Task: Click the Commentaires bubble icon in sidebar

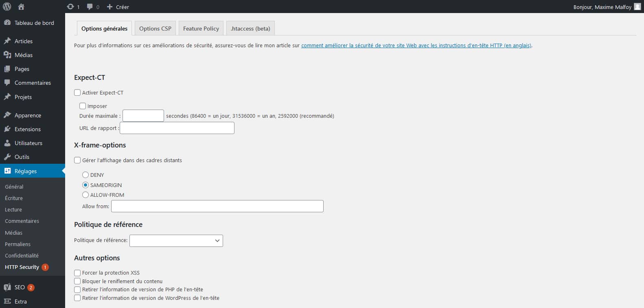Action: pyautogui.click(x=7, y=83)
